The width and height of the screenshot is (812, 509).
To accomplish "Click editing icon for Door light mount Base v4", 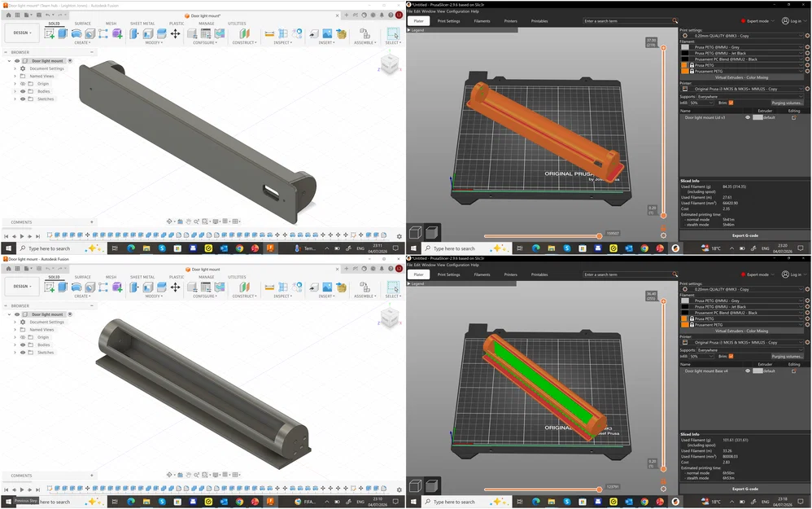I will pos(793,371).
